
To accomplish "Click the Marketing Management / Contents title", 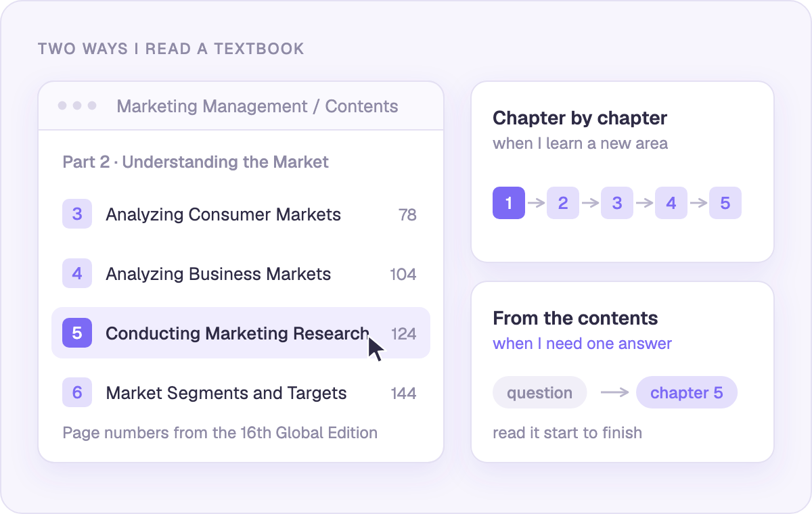I will point(257,106).
